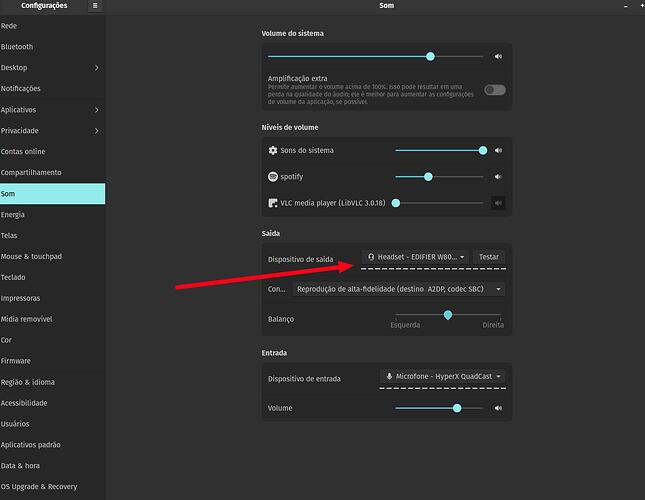The image size is (645, 500).
Task: Adjust the spotify volume slider
Action: coord(439,177)
